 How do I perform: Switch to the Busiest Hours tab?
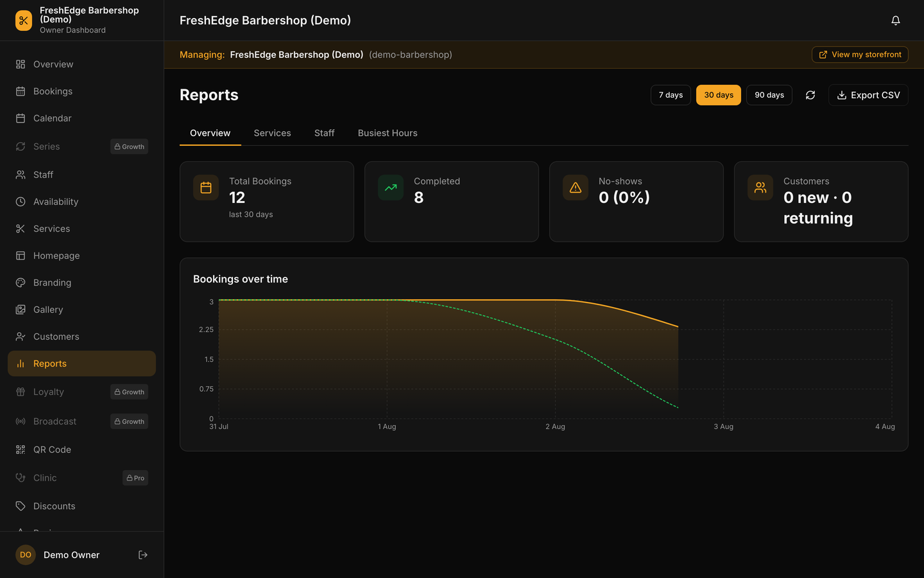pos(388,133)
